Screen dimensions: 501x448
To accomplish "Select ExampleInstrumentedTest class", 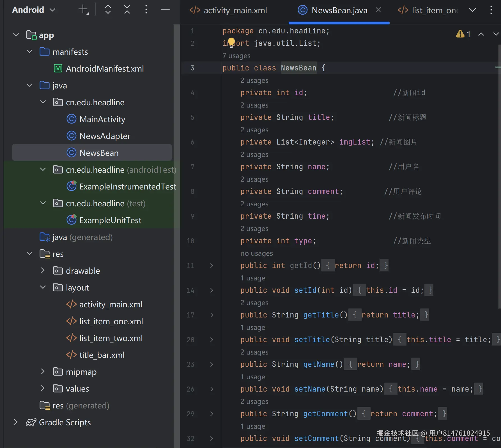I will point(121,186).
